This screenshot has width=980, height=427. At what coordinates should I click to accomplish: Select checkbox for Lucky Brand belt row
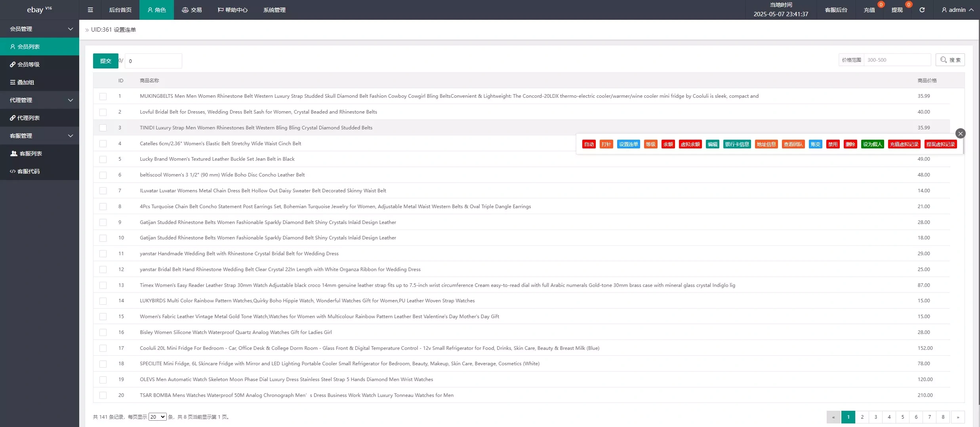click(103, 159)
